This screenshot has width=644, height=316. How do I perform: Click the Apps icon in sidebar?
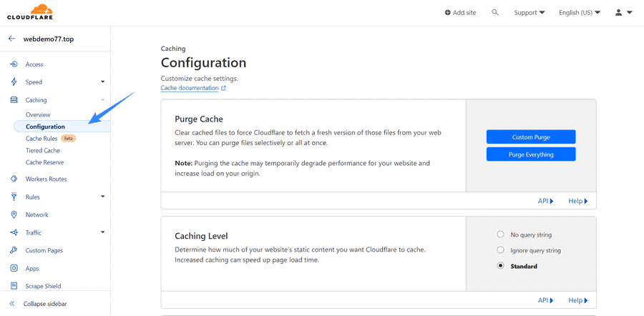click(14, 268)
